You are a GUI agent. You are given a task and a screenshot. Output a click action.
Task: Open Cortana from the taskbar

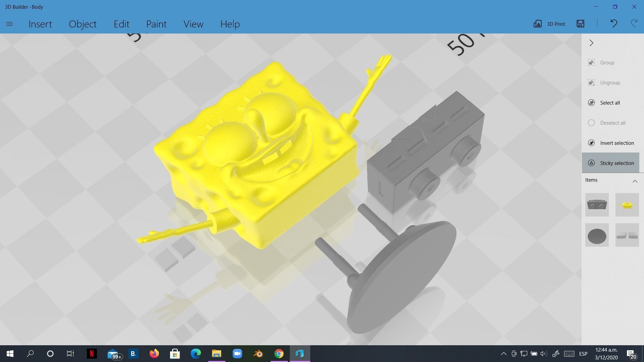(x=50, y=354)
